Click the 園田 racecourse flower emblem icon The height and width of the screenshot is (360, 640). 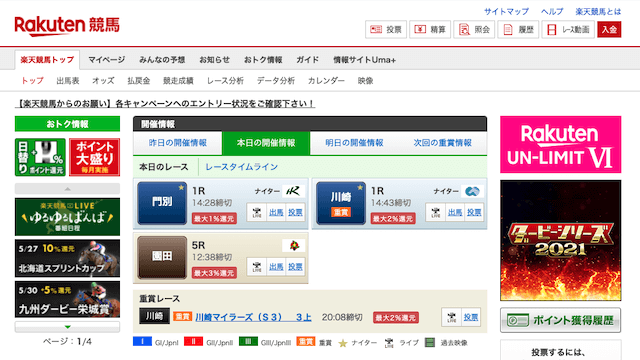293,245
